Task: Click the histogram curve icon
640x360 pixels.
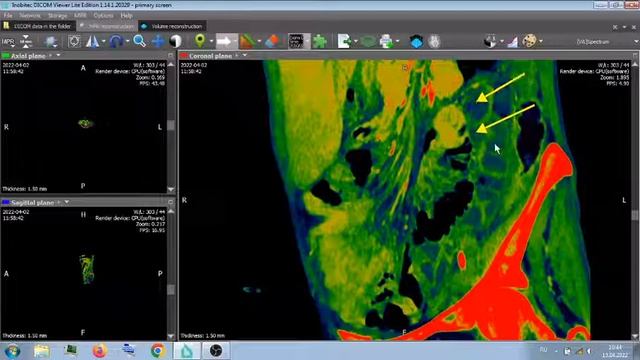Action: [x=513, y=42]
